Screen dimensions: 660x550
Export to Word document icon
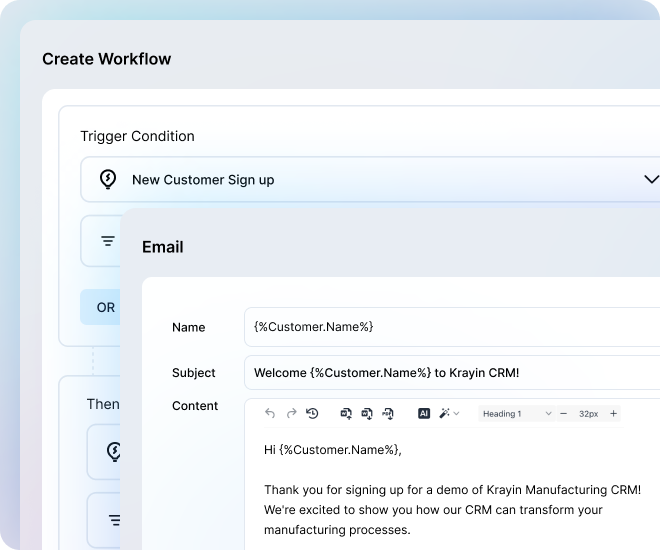pyautogui.click(x=367, y=414)
